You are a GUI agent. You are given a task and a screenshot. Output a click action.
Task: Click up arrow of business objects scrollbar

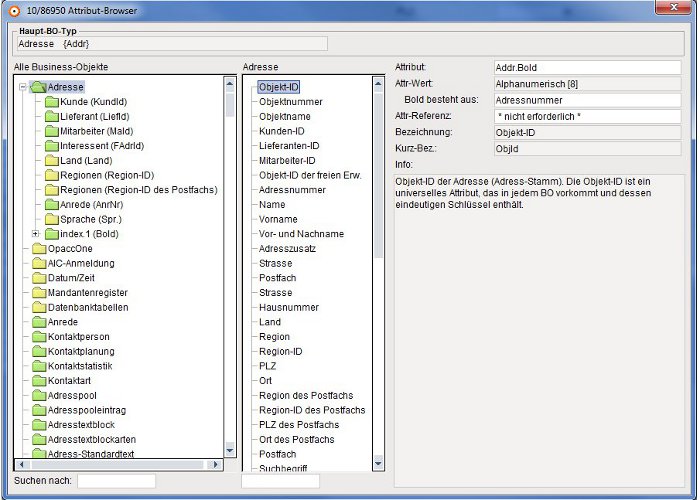click(230, 83)
